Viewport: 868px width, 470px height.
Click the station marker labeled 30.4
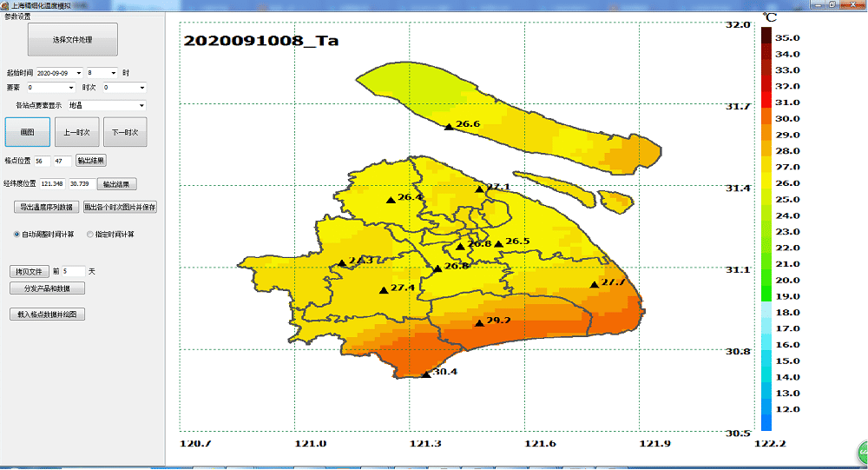pyautogui.click(x=426, y=374)
